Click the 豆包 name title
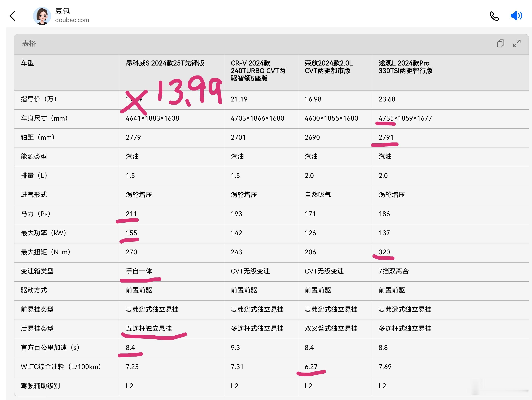The image size is (532, 400). (63, 11)
